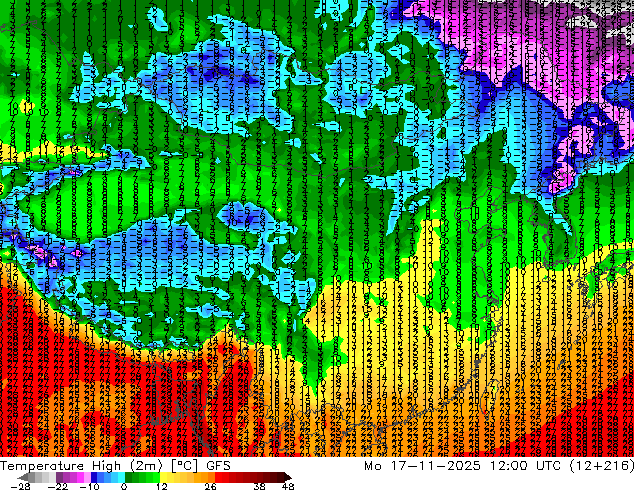Click the '-22' legend label
The width and height of the screenshot is (634, 490).
[58, 486]
